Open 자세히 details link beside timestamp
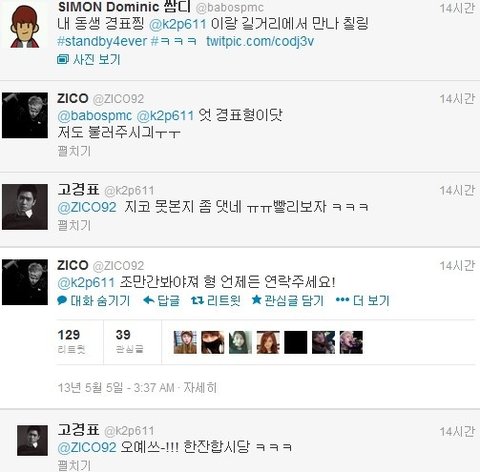480x472 pixels. pyautogui.click(x=200, y=388)
